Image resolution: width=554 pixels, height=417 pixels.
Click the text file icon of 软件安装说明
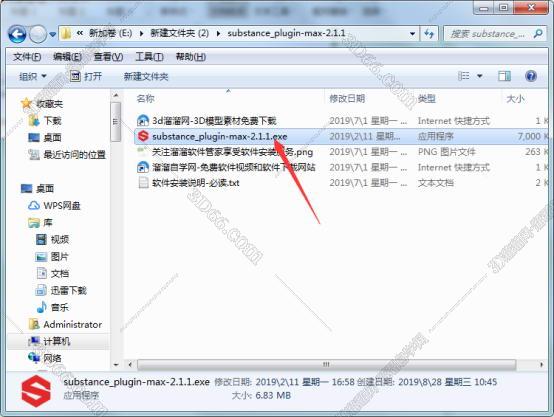coord(143,183)
